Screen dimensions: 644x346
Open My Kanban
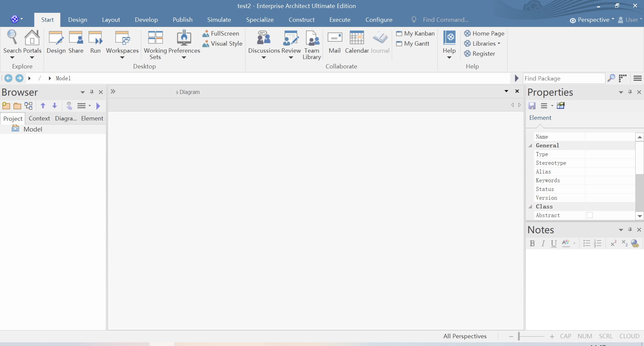click(415, 34)
